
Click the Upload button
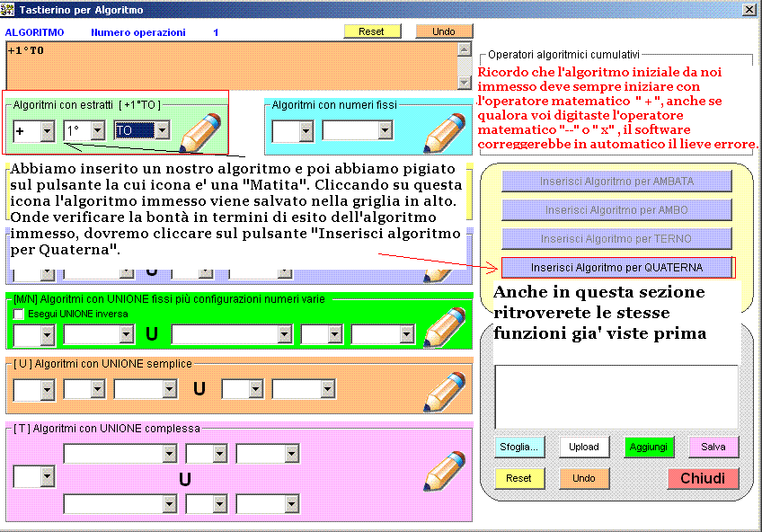click(x=584, y=447)
